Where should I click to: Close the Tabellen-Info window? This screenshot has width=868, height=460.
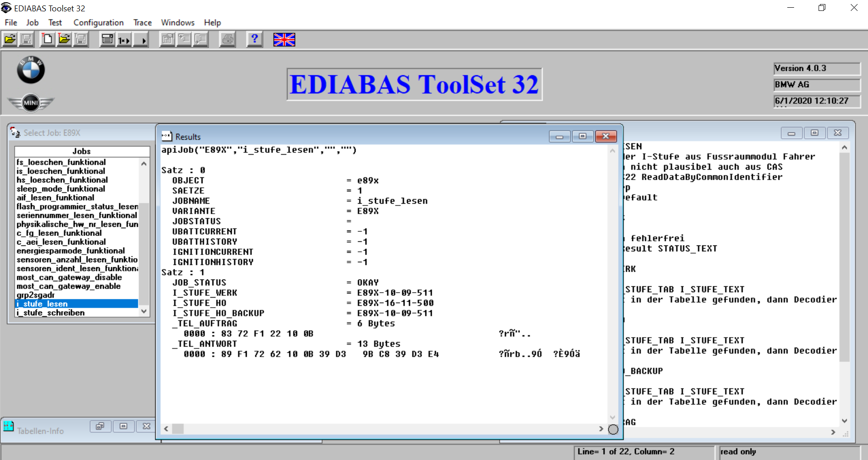click(146, 426)
